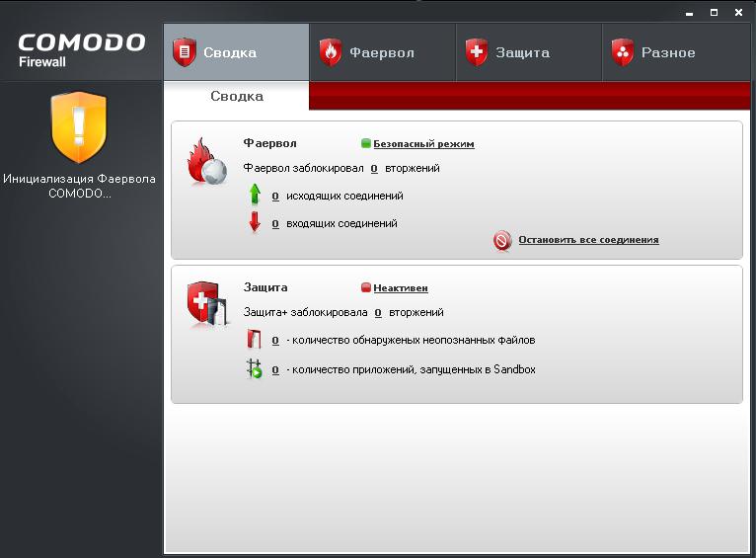Click the red incoming connections arrow
The width and height of the screenshot is (756, 558).
pyautogui.click(x=255, y=222)
